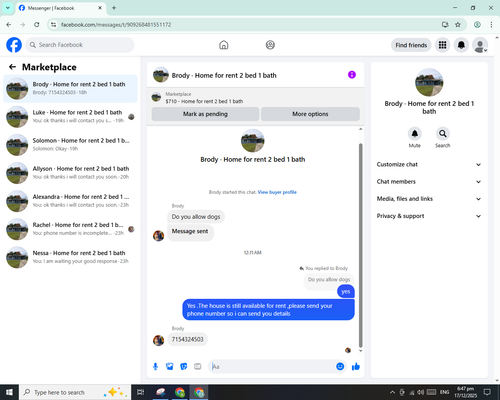
Task: Select the Messenger | Facebook tab
Action: [61, 8]
